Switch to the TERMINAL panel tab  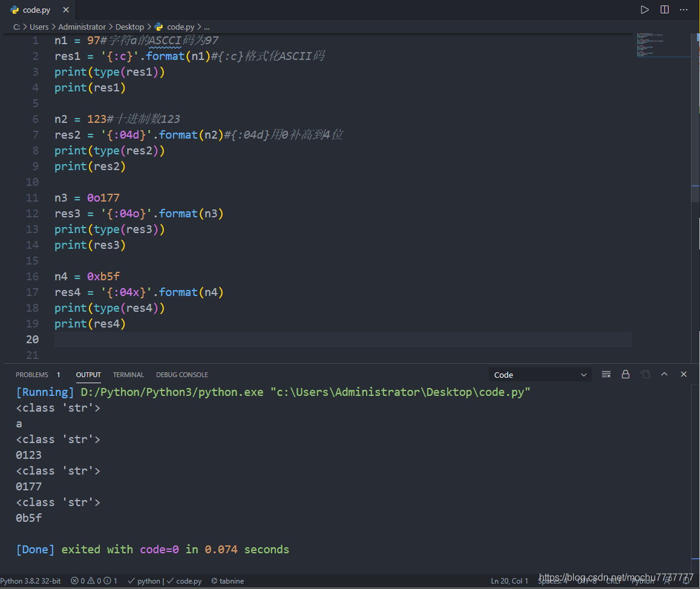coord(128,375)
